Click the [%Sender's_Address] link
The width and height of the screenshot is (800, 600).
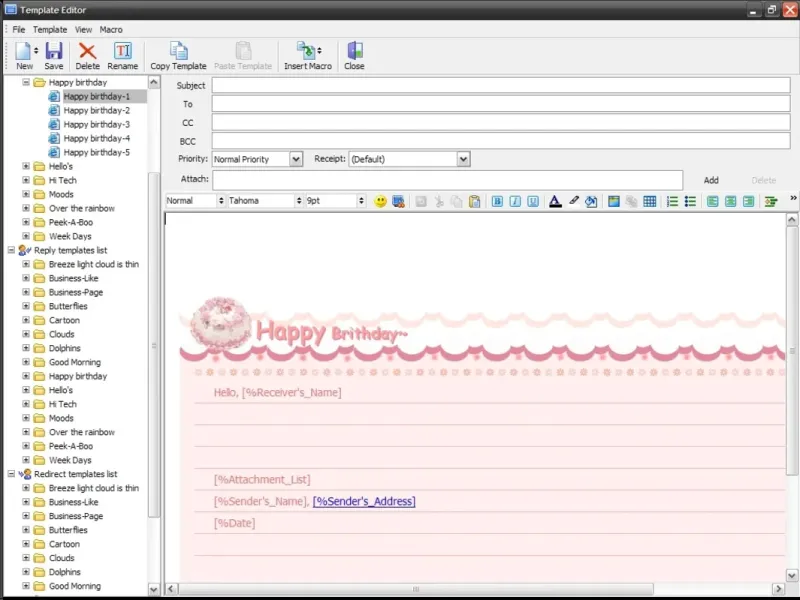coord(364,502)
